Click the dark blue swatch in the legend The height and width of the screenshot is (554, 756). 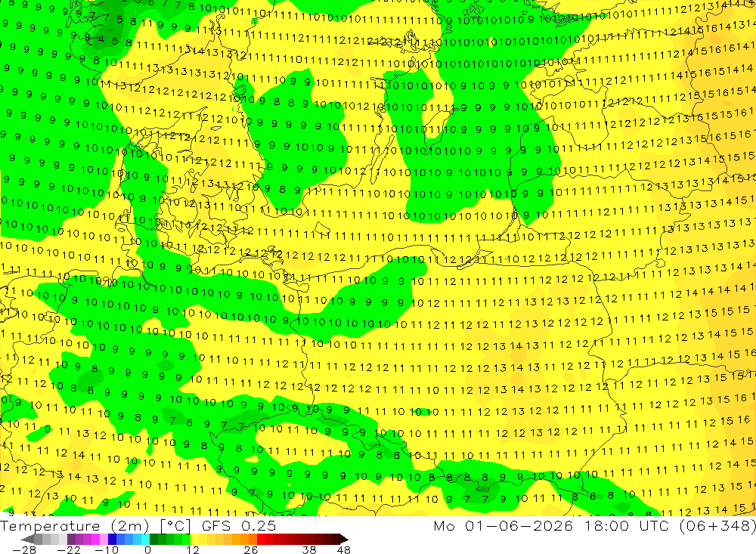point(112,539)
